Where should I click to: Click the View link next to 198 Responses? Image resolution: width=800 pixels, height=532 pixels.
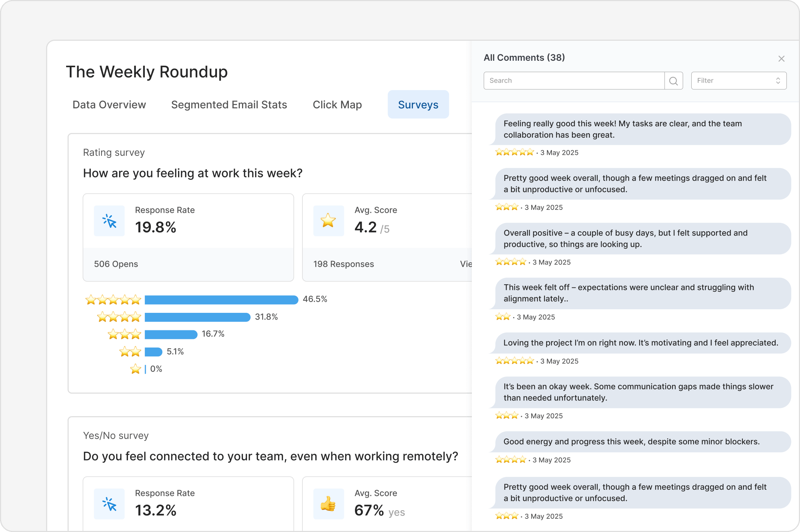pos(466,264)
